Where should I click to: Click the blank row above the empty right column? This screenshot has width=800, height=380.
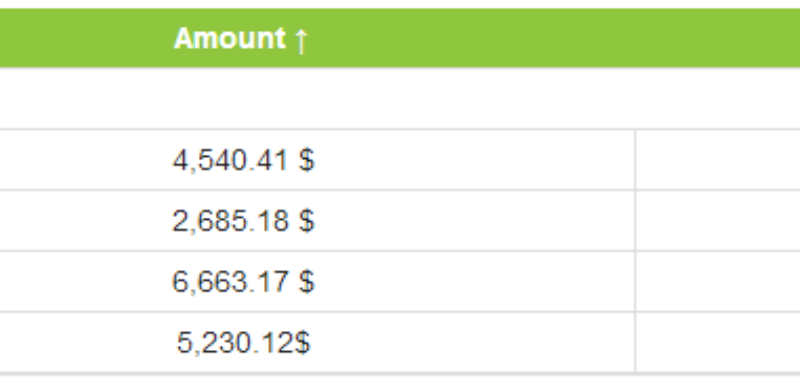(x=718, y=98)
